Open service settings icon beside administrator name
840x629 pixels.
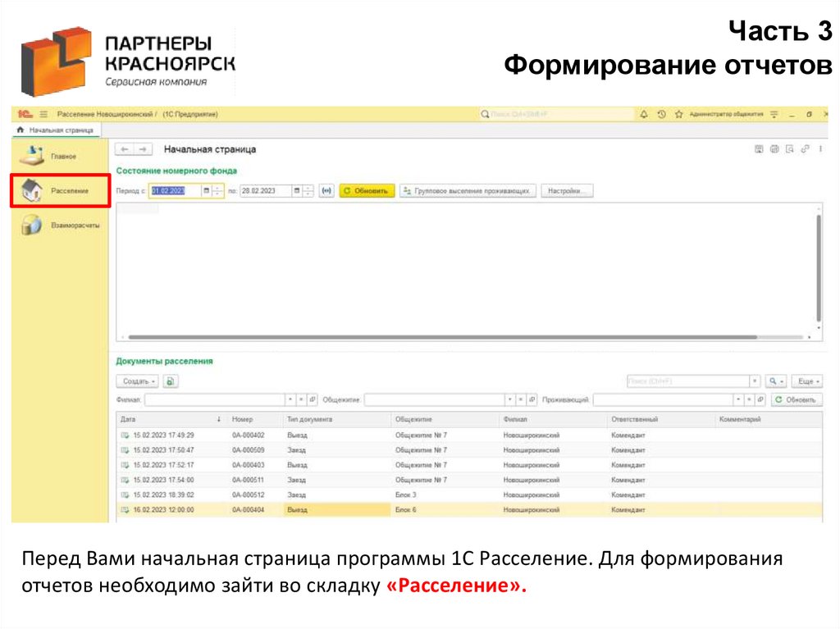point(774,114)
